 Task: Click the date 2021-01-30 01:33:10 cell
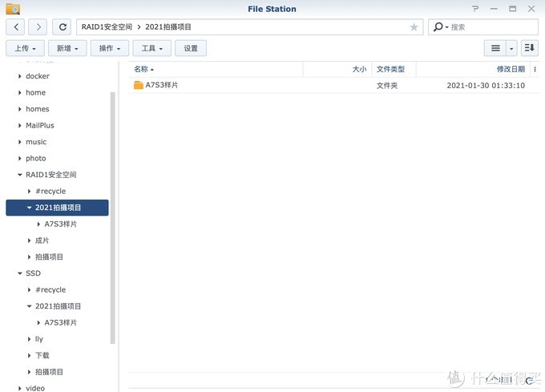[x=486, y=86]
